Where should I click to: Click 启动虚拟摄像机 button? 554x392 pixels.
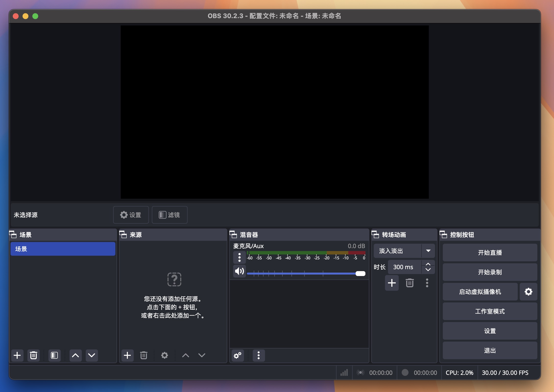[480, 292]
